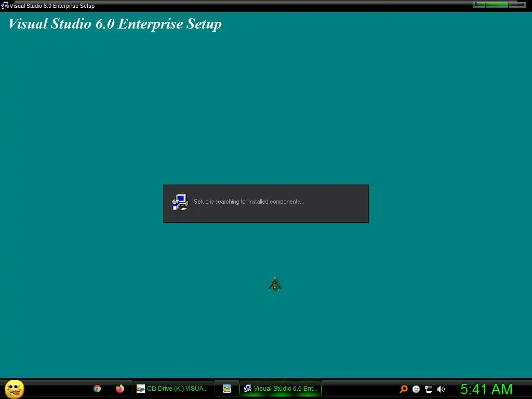Click the setup computer icon in dialog
The image size is (532, 399).
coord(180,202)
